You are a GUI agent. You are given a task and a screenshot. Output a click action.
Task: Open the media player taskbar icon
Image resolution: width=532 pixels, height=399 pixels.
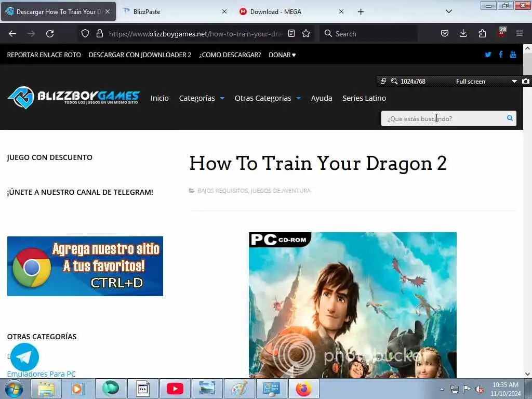[77, 389]
